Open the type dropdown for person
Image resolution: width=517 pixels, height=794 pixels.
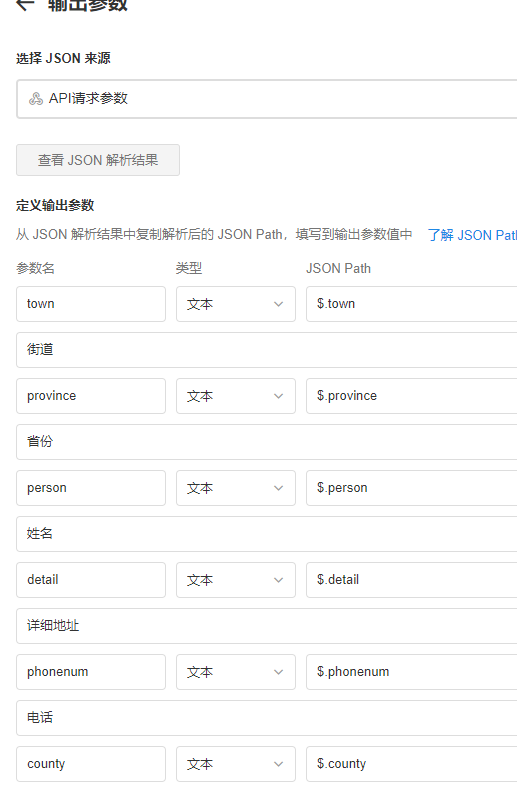(x=235, y=488)
